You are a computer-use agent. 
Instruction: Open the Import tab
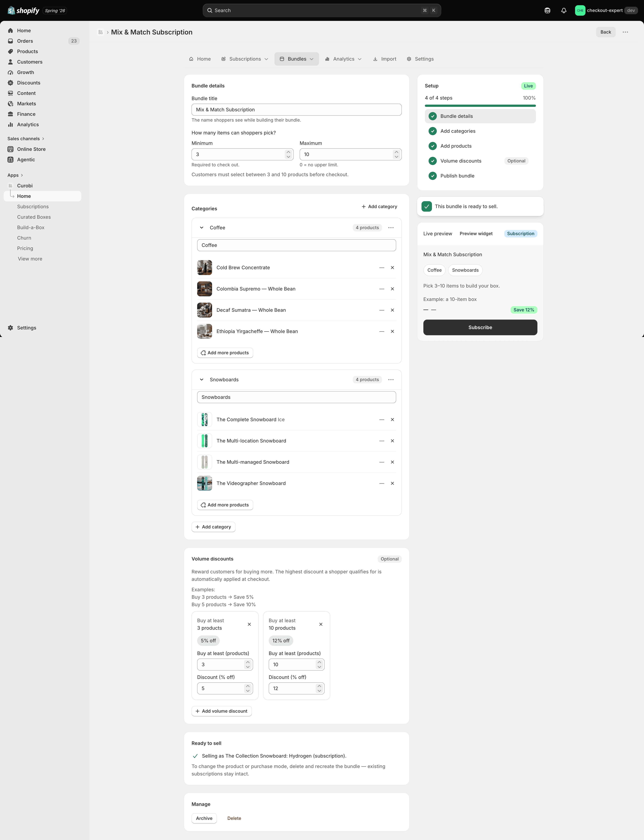pyautogui.click(x=384, y=59)
